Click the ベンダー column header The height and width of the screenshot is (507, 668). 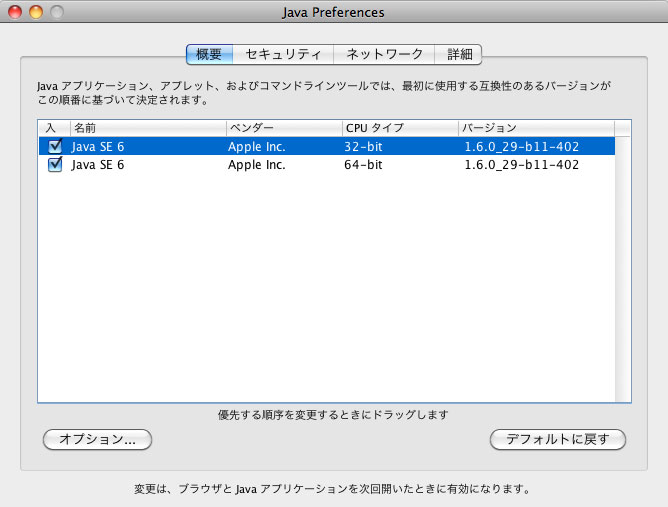[283, 128]
